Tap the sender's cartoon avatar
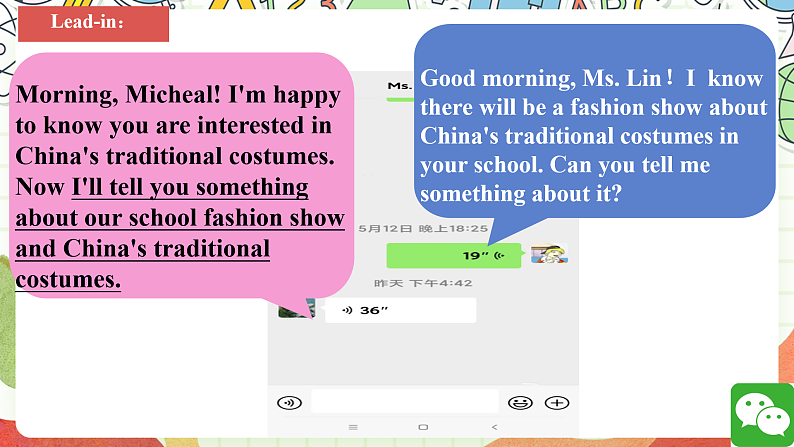 (549, 254)
